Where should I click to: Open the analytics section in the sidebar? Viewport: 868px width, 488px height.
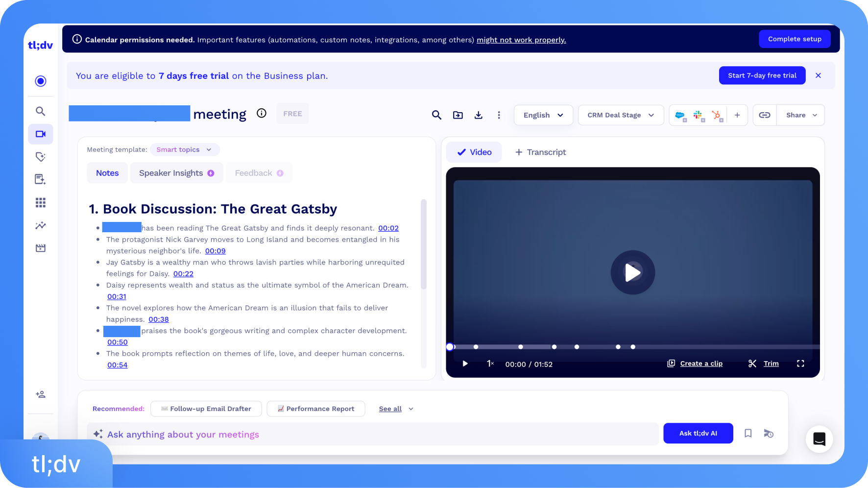41,225
